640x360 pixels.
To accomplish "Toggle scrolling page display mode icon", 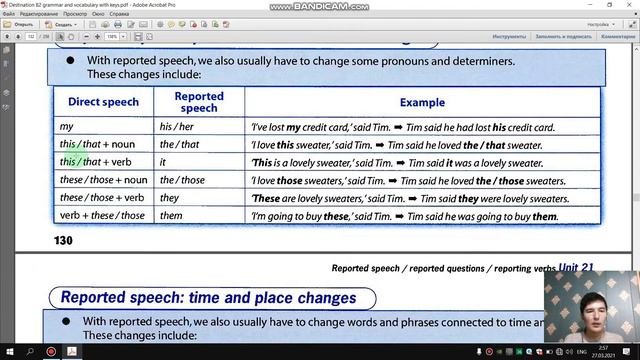I will [x=138, y=37].
